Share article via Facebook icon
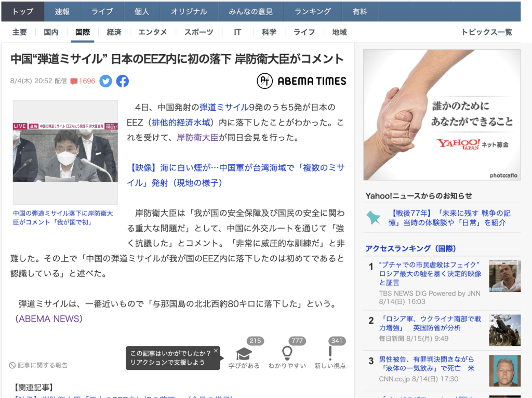The image size is (532, 398). tap(123, 81)
